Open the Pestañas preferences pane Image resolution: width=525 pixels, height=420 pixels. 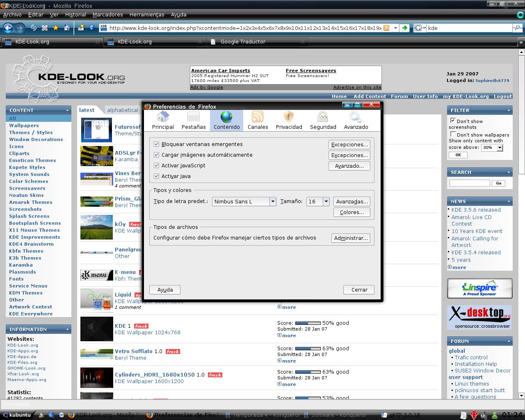click(194, 121)
